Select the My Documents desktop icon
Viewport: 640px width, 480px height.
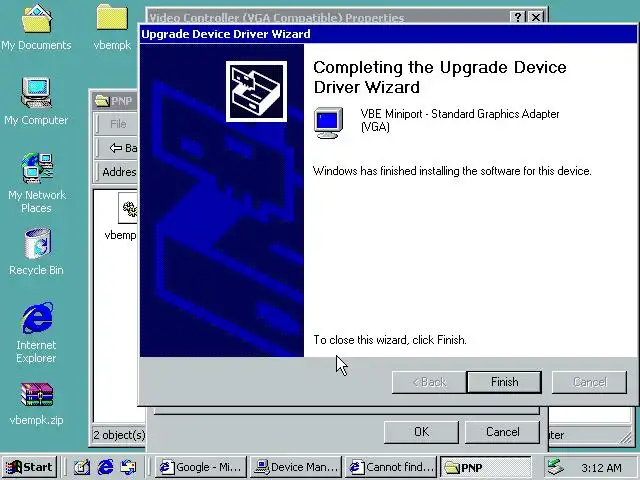click(36, 27)
